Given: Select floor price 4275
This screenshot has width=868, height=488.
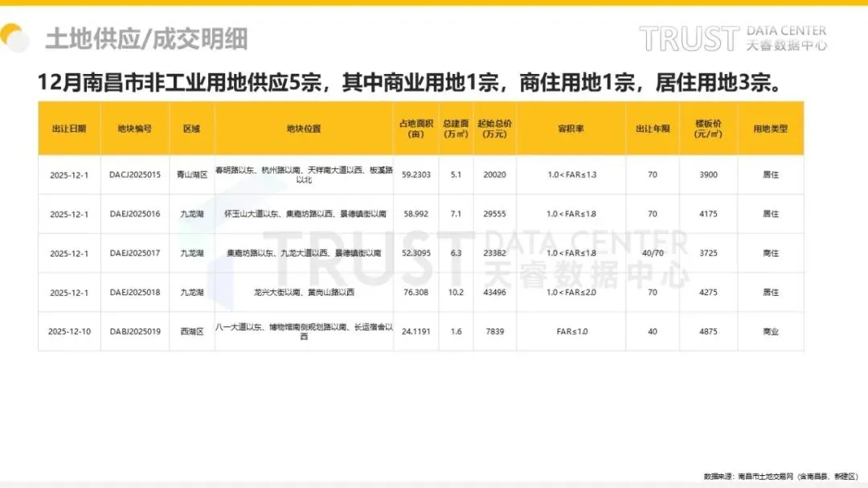Looking at the screenshot, I should tap(708, 292).
